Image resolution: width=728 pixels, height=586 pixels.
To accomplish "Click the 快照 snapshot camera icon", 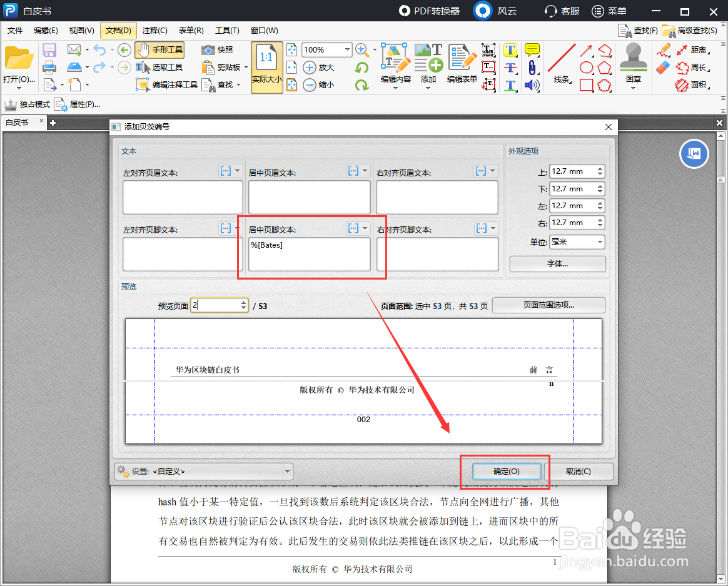I will tap(217, 49).
